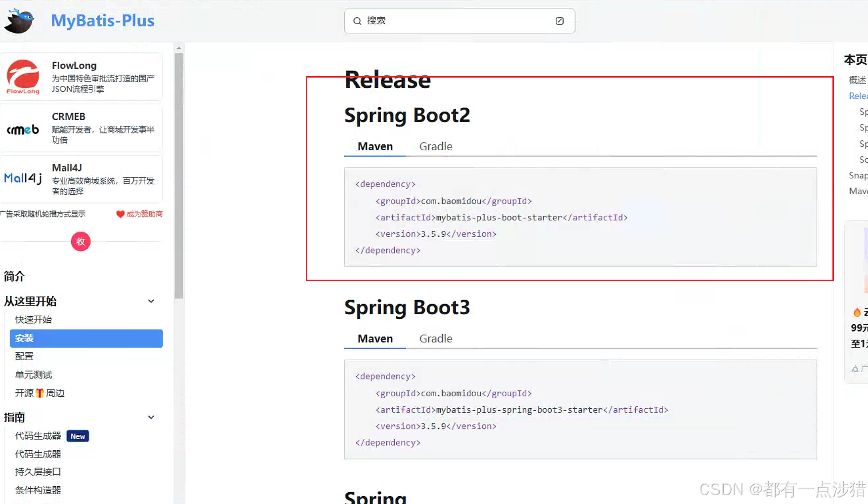
Task: Open 条件构造器 in the sidebar
Action: 38,490
